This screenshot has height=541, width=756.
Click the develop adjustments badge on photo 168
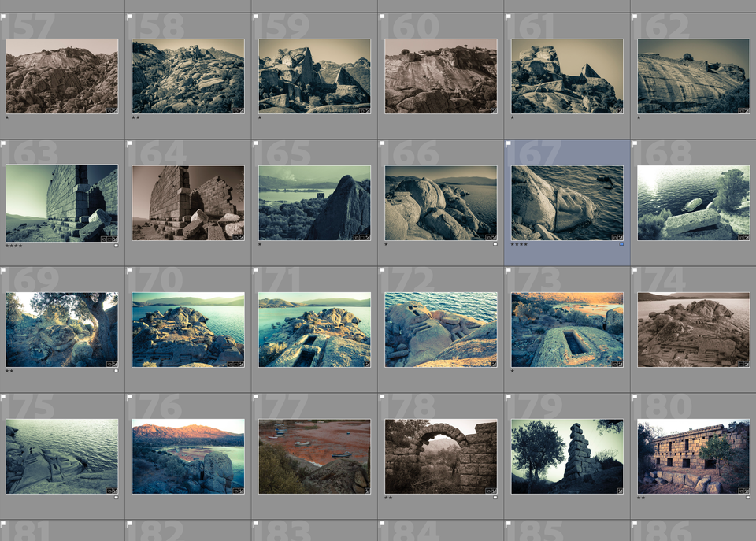pos(747,237)
